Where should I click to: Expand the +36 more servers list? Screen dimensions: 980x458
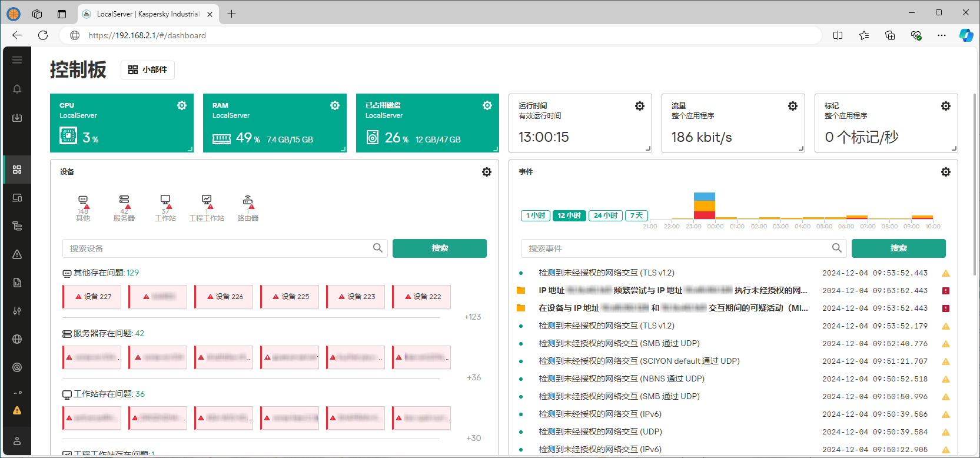coord(474,377)
